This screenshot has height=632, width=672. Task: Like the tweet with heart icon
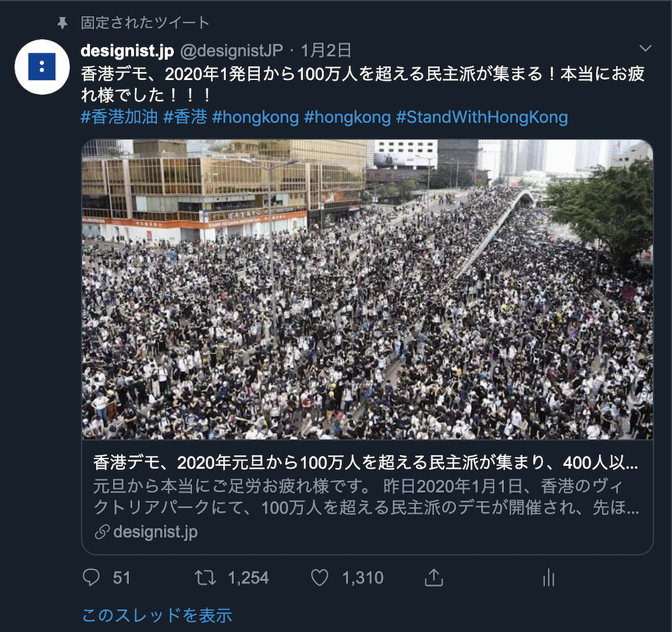click(320, 578)
